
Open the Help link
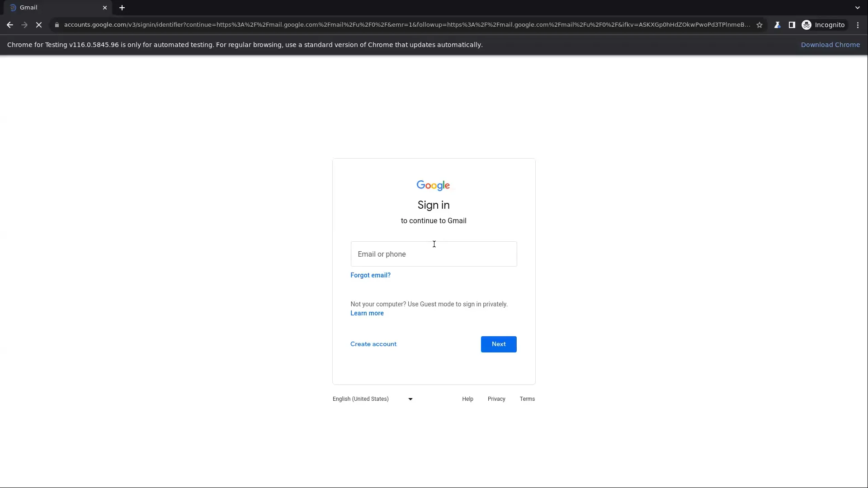467,399
